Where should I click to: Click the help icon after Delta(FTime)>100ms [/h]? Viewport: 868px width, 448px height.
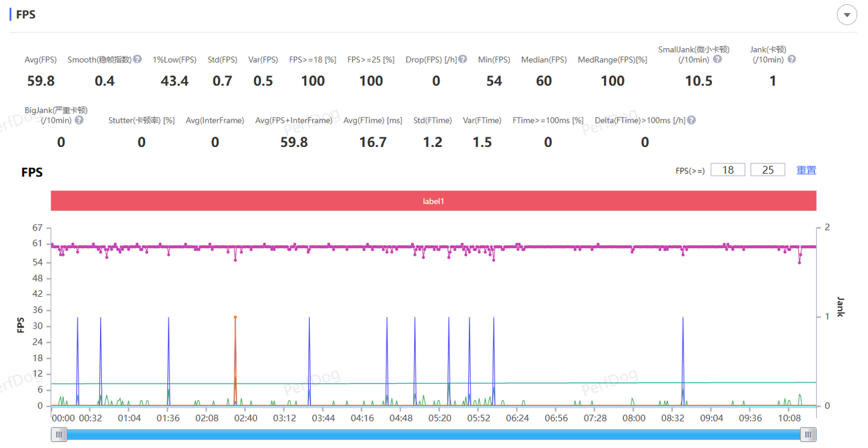691,120
